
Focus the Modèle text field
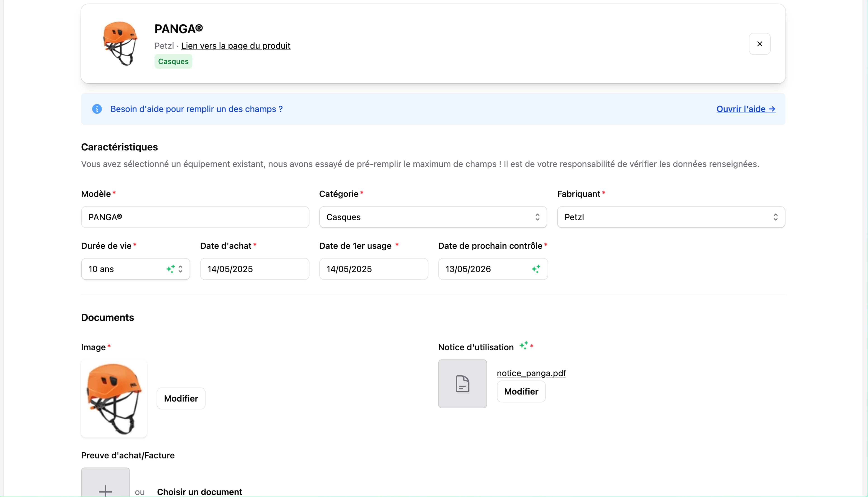point(195,217)
